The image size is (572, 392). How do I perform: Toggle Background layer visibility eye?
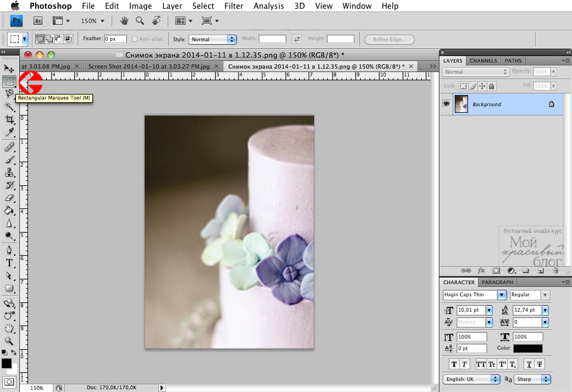tap(447, 104)
